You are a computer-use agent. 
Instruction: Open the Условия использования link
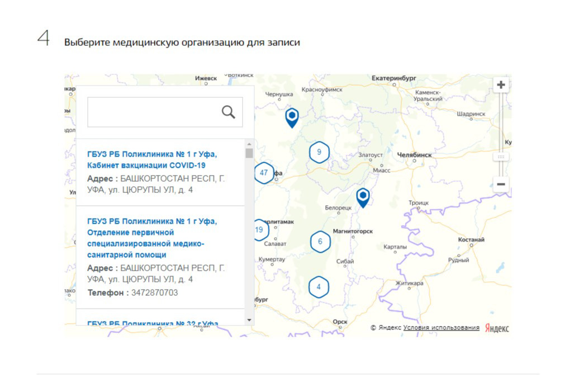click(441, 328)
